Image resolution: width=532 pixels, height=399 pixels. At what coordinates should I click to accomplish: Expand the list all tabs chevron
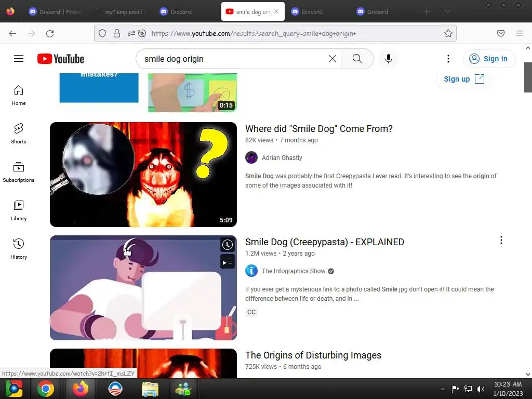tap(448, 12)
